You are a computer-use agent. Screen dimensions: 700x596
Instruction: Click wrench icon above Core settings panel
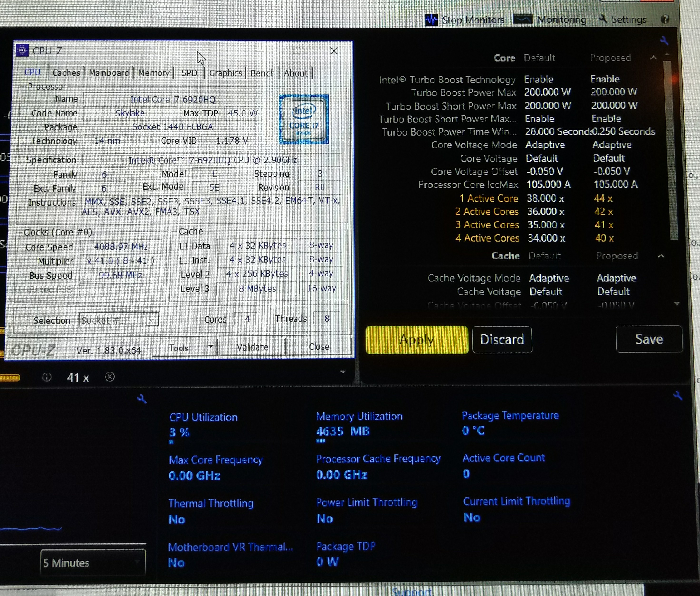[x=664, y=41]
